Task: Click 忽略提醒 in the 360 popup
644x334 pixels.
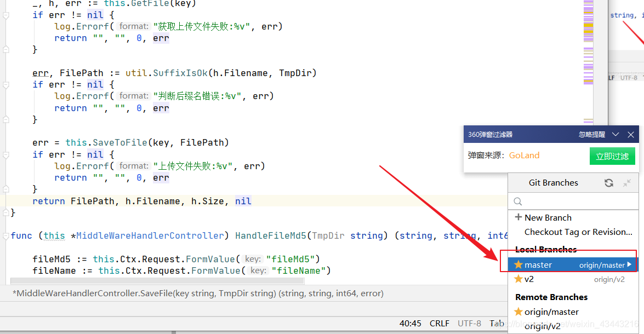Action: point(592,135)
